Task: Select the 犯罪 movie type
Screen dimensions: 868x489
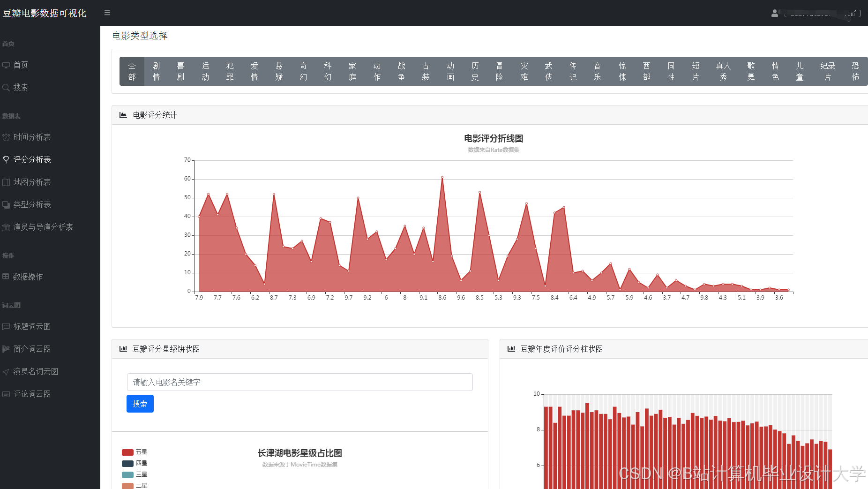Action: [230, 71]
